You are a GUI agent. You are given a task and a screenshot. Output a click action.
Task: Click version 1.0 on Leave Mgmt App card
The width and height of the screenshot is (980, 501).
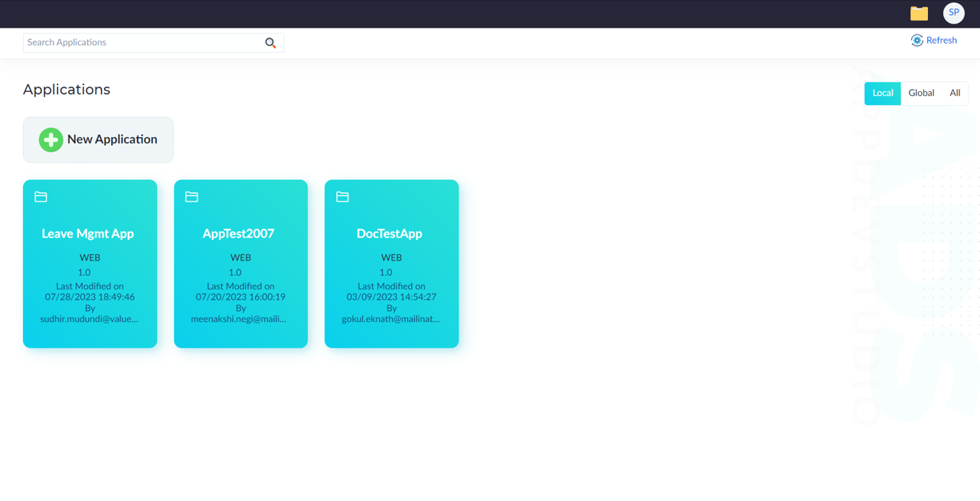[x=84, y=272]
